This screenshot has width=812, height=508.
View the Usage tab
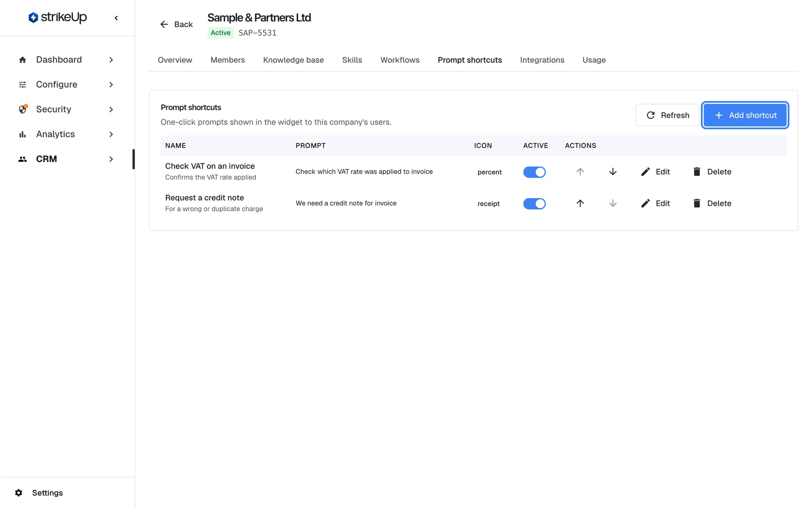594,60
